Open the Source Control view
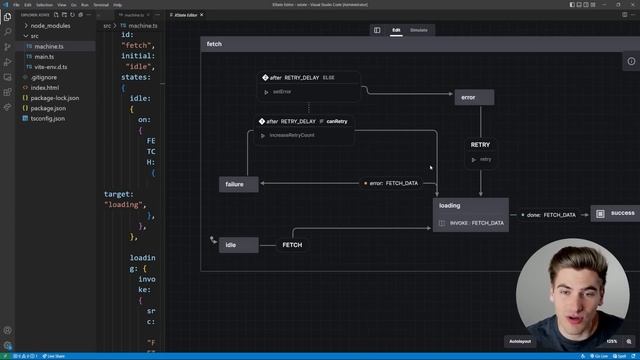The image size is (640, 360). point(7,47)
